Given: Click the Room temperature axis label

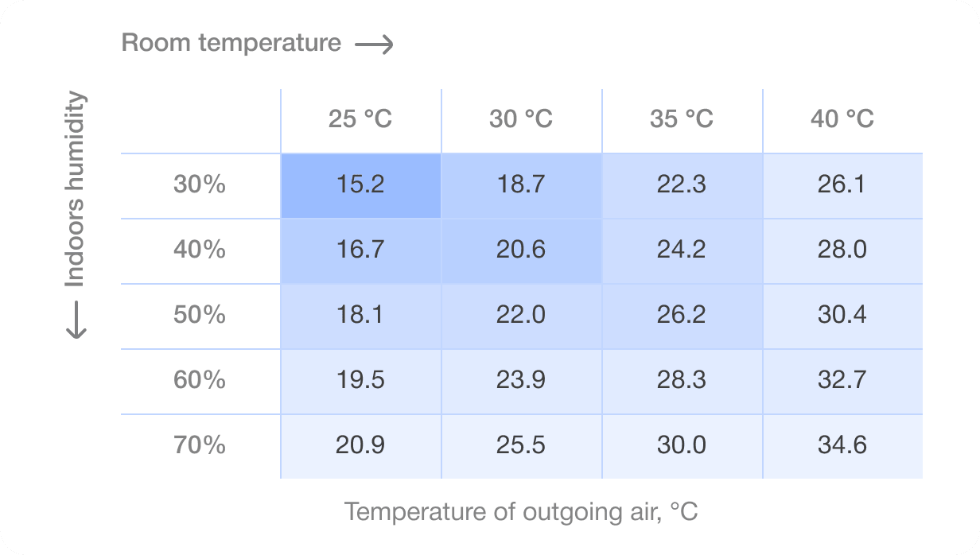Looking at the screenshot, I should pos(231,43).
